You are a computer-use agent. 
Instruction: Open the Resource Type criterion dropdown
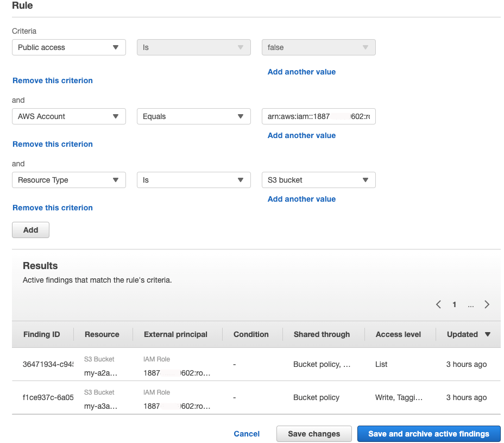click(68, 180)
